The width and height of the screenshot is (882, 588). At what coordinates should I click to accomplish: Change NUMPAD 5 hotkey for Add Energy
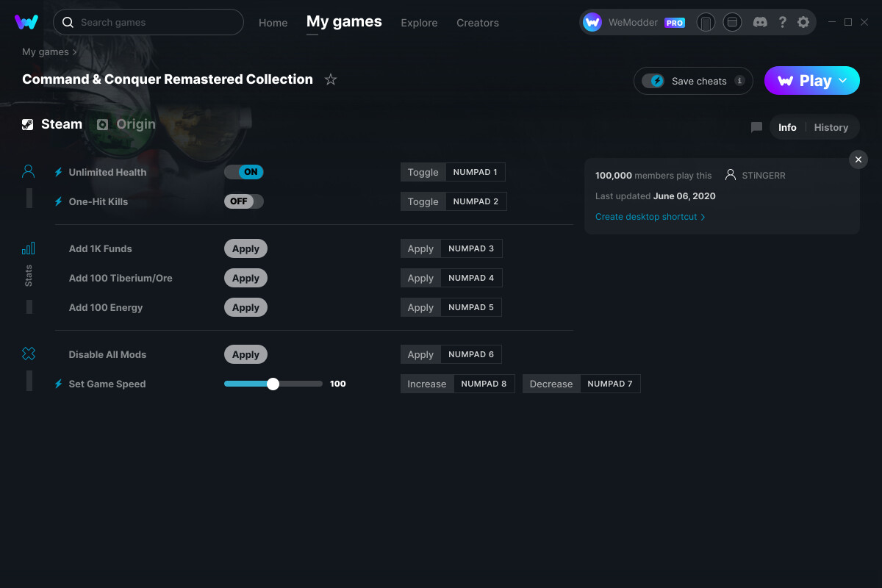pos(470,307)
